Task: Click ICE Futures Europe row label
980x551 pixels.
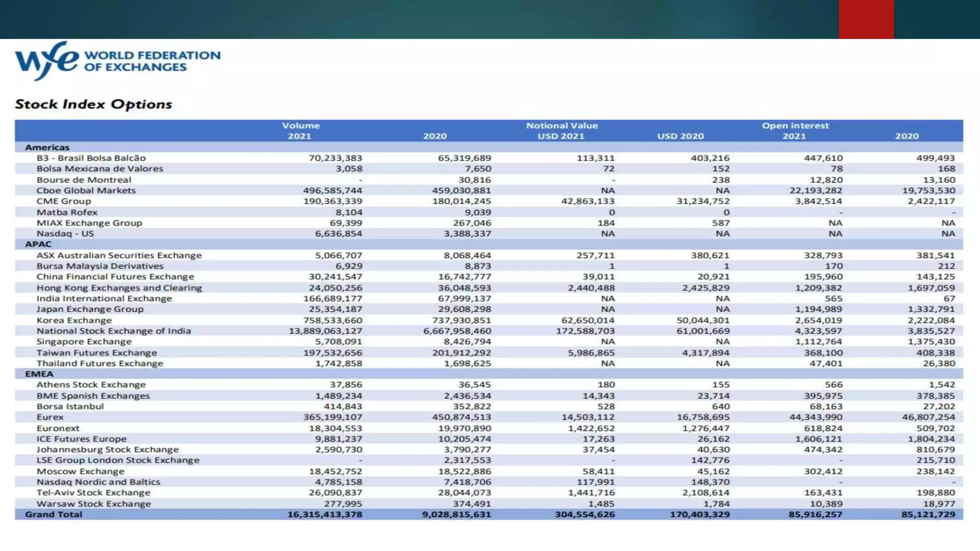Action: [82, 439]
